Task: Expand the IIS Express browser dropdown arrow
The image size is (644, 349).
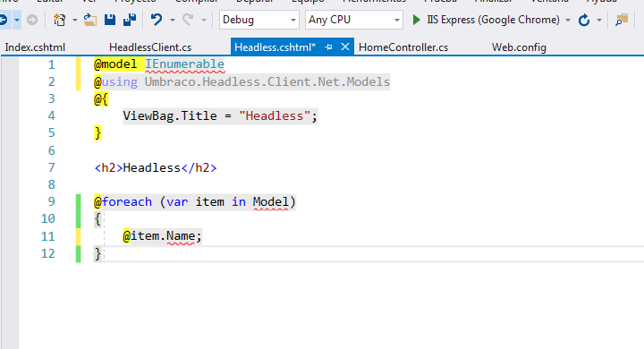Action: point(568,20)
